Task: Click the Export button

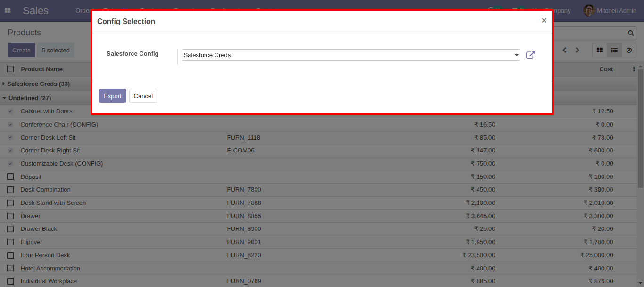Action: click(x=113, y=96)
